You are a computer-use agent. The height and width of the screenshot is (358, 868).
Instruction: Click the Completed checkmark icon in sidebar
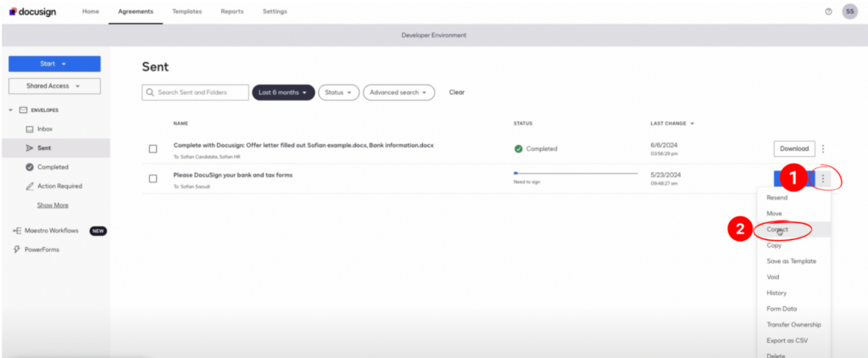[30, 167]
